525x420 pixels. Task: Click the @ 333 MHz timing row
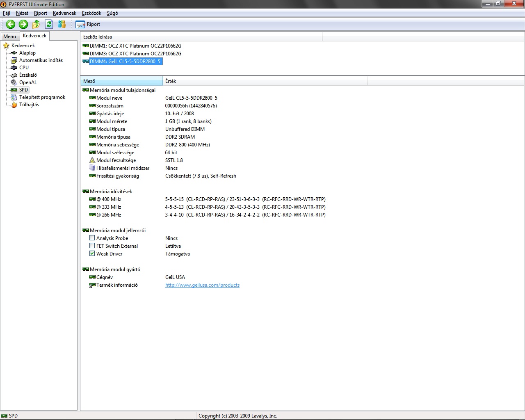coord(207,207)
